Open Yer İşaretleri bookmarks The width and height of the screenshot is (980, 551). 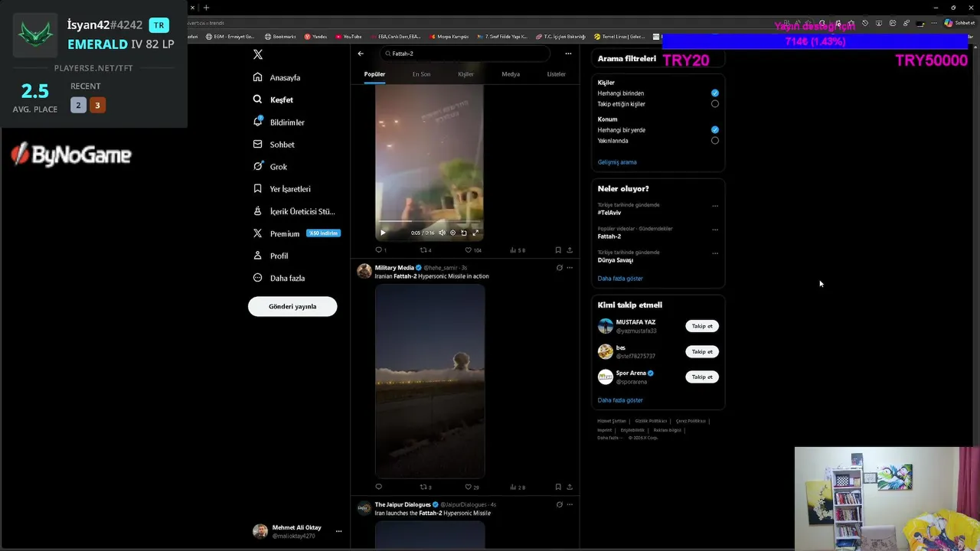(x=282, y=188)
